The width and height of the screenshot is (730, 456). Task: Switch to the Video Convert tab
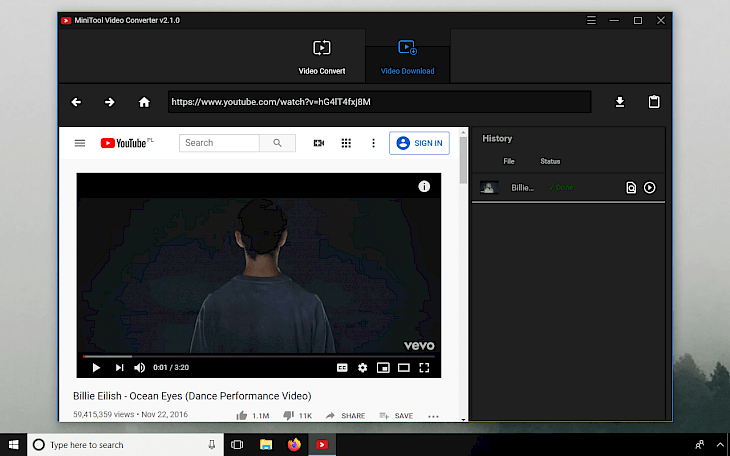click(322, 57)
